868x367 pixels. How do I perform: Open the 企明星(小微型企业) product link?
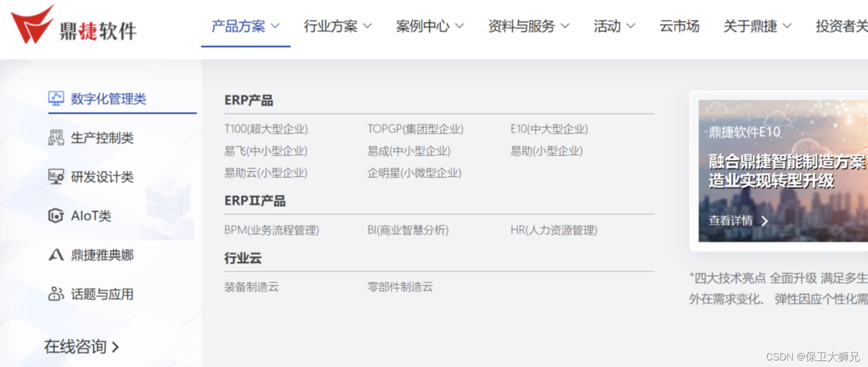pos(414,173)
